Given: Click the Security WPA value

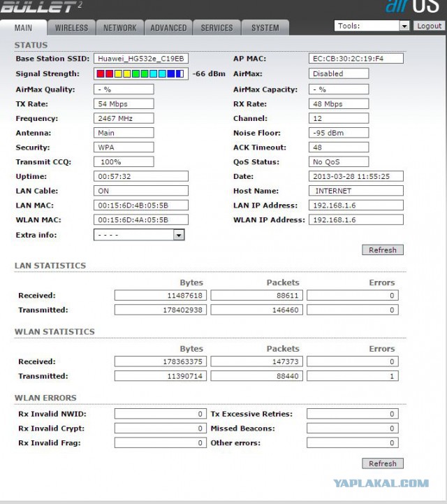Looking at the screenshot, I should coord(124,147).
